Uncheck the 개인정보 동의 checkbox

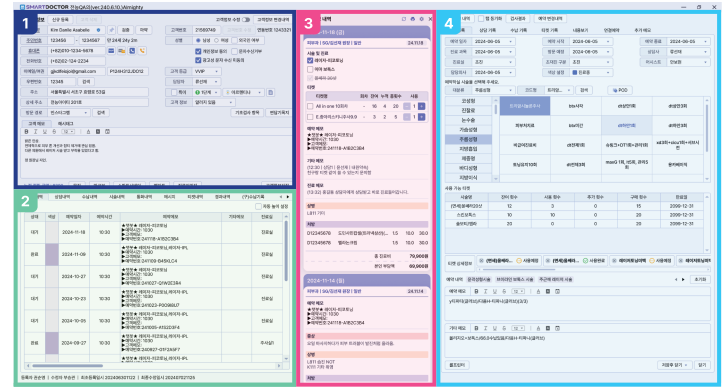click(198, 51)
